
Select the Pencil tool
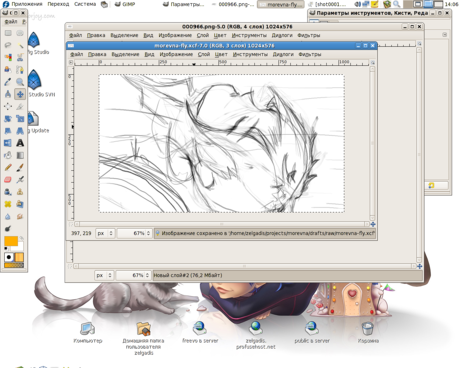coord(8,167)
